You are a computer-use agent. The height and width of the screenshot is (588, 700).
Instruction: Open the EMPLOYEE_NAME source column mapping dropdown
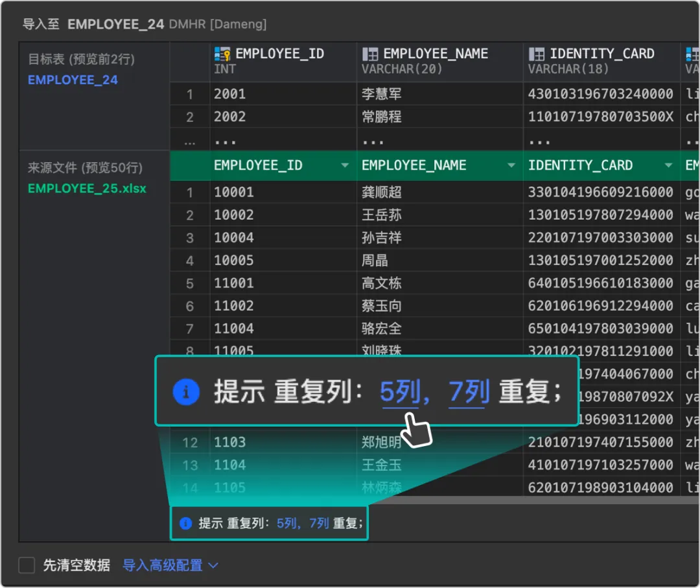click(511, 165)
